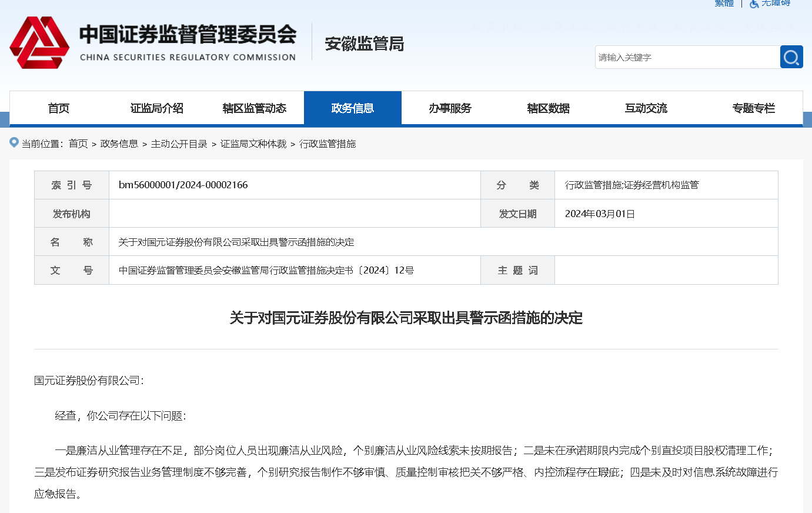Click the 当前位置 label text

[x=42, y=144]
